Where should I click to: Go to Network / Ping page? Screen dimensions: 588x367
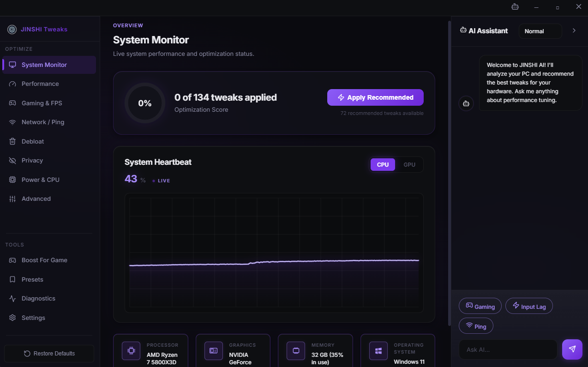click(x=49, y=122)
